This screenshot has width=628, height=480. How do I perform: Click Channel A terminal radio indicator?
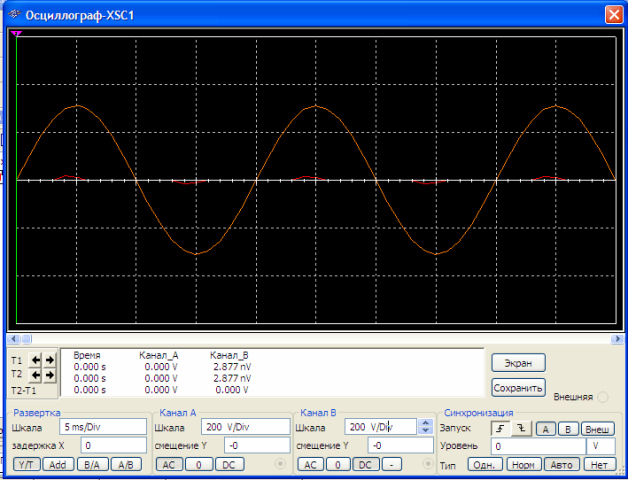pos(280,464)
